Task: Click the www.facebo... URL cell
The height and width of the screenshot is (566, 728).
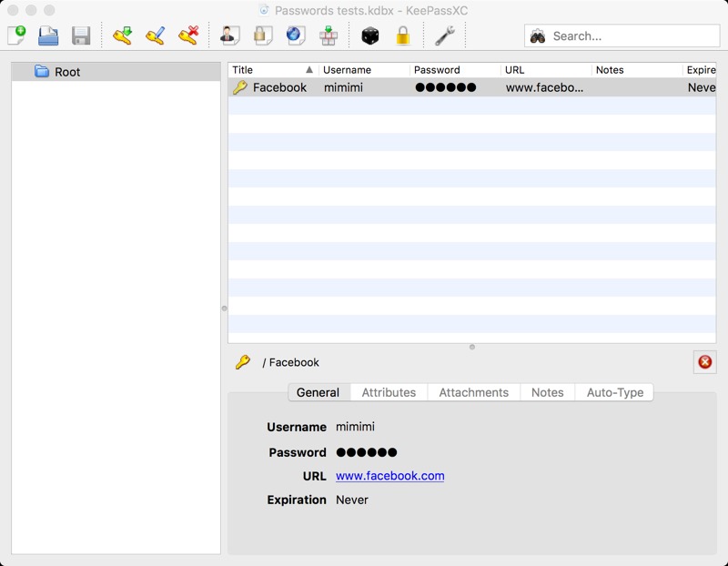Action: tap(544, 87)
